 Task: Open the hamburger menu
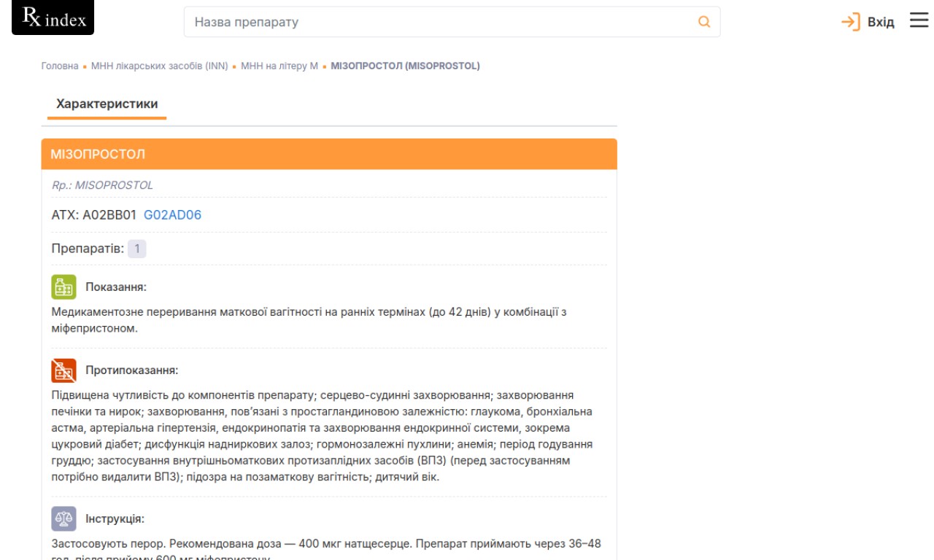pos(919,21)
